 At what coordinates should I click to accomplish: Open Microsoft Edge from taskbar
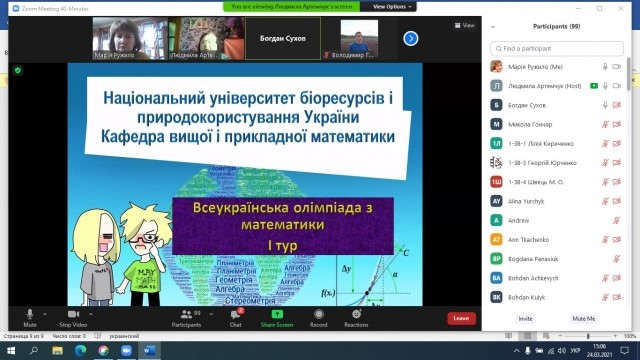point(80,351)
